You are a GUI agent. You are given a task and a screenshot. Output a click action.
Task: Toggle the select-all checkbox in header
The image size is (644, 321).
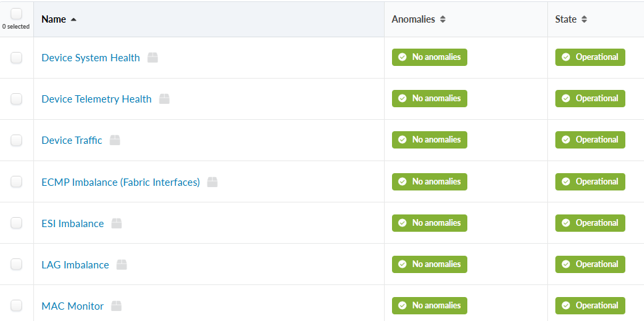(x=17, y=14)
